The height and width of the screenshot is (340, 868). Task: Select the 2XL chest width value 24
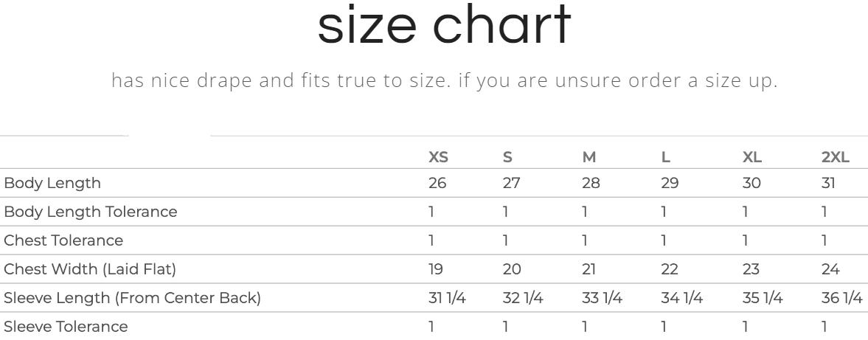click(x=830, y=269)
